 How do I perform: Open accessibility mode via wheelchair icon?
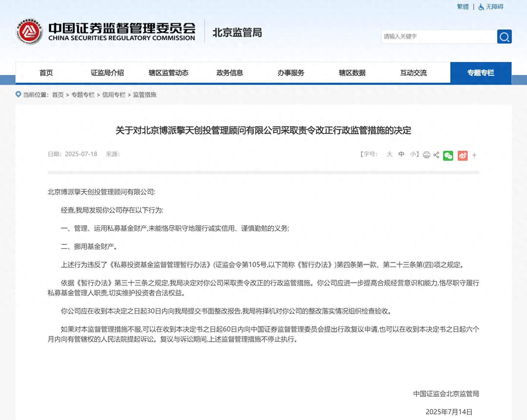tap(481, 7)
